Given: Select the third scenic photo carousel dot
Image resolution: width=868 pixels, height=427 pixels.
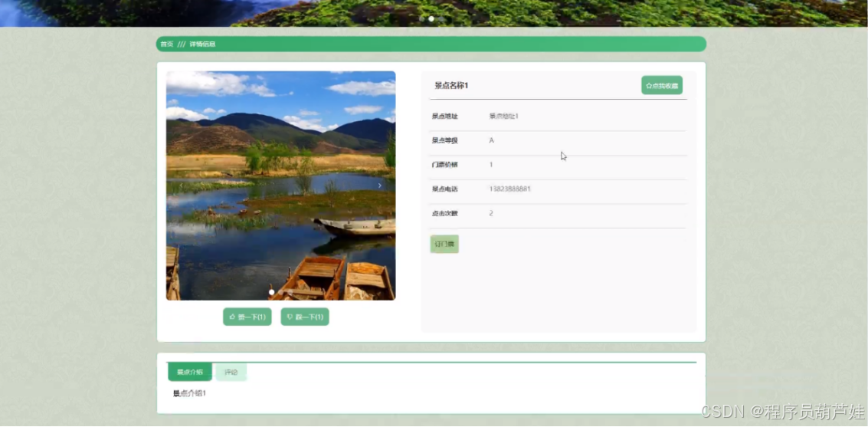Looking at the screenshot, I should [x=290, y=292].
